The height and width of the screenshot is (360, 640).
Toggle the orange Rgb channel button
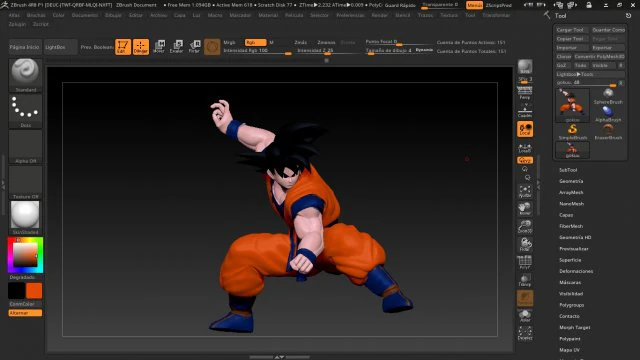[256, 42]
